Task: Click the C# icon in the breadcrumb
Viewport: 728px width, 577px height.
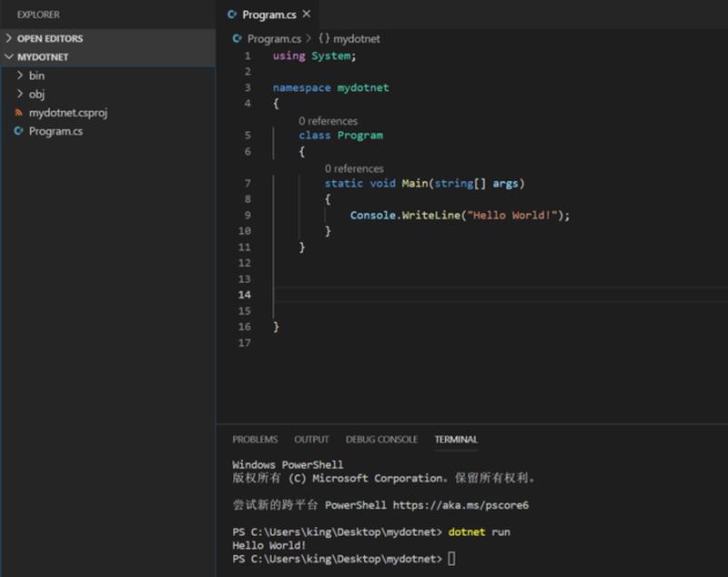Action: 237,38
